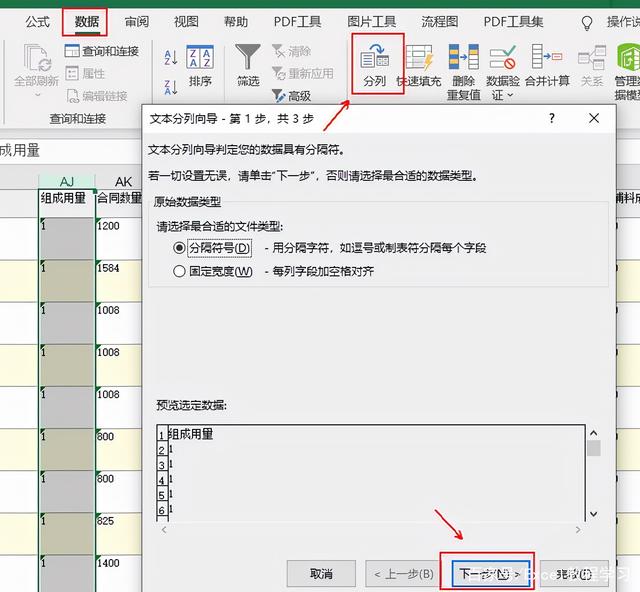The height and width of the screenshot is (592, 640).
Task: Click cell with value 1200
Action: point(119,238)
